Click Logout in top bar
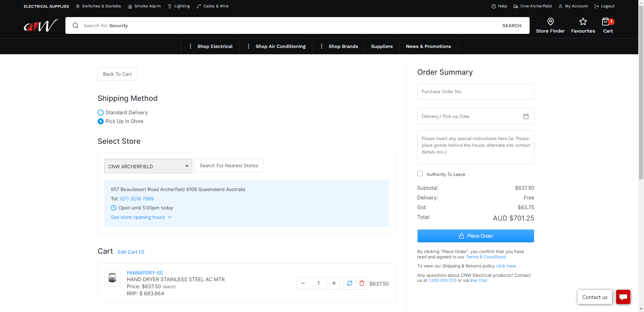 click(x=604, y=6)
